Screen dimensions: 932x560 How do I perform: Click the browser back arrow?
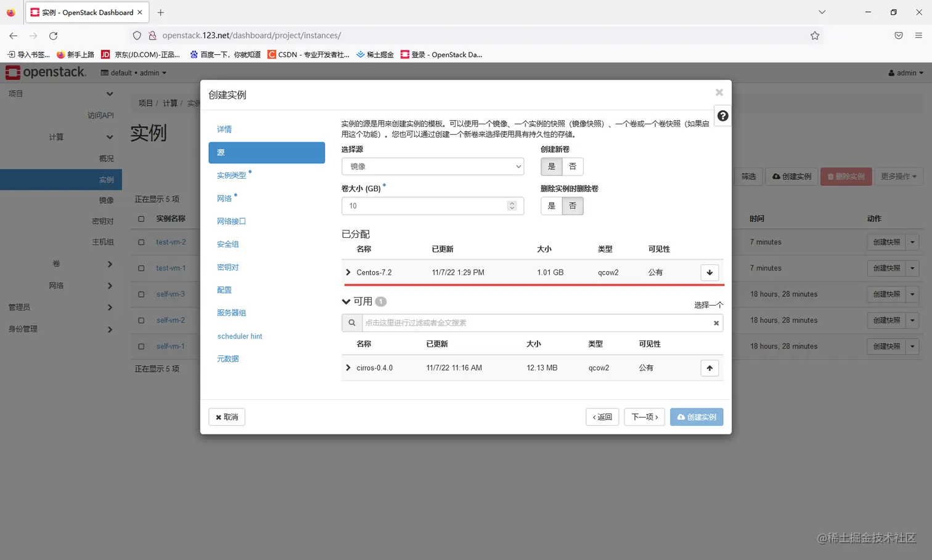tap(14, 36)
